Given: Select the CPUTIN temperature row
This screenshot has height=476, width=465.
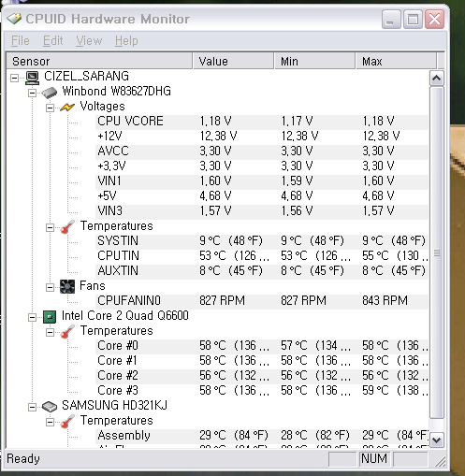Looking at the screenshot, I should coord(262,256).
